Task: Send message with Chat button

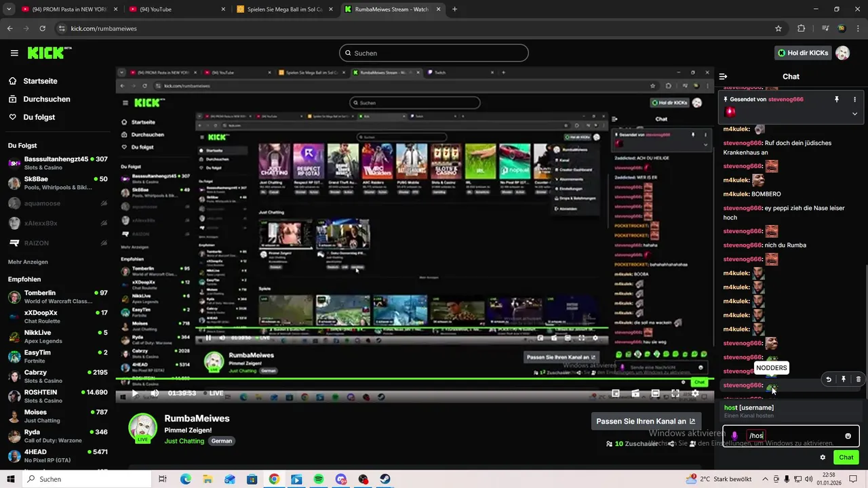Action: (846, 457)
